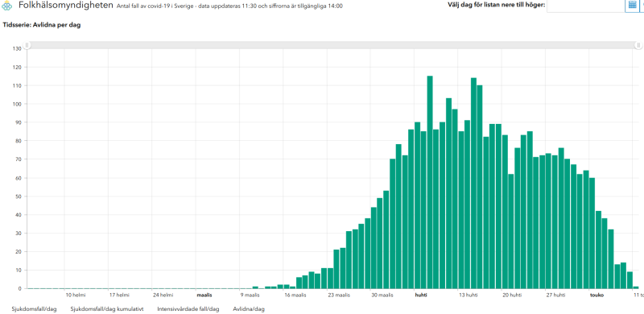644x314 pixels.
Task: Grab the right handle of the time range slider
Action: pyautogui.click(x=638, y=45)
